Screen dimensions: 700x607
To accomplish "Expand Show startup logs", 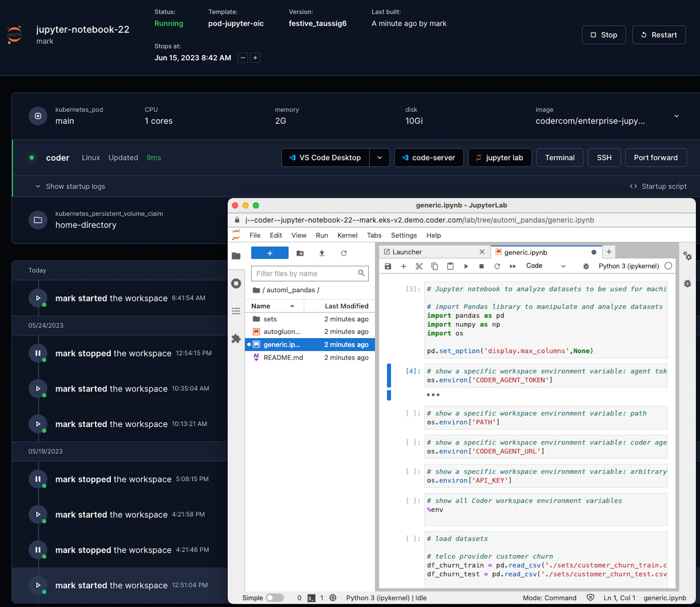I will pyautogui.click(x=70, y=186).
